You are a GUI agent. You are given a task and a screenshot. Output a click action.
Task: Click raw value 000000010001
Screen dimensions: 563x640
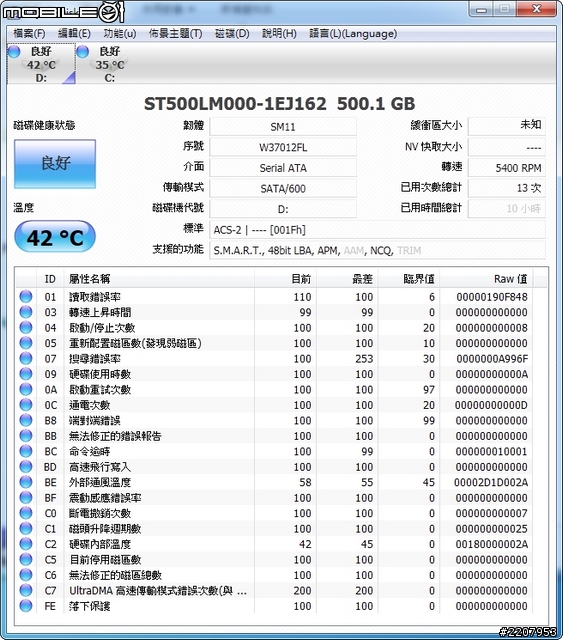[x=492, y=451]
